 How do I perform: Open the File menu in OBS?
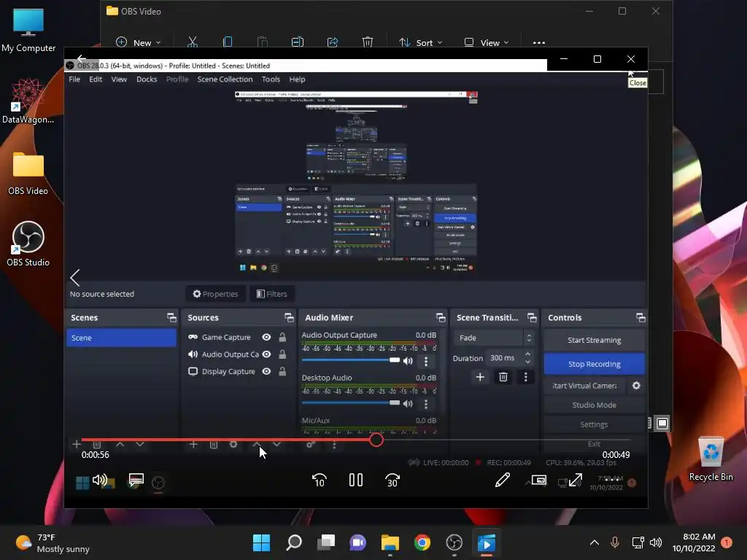[74, 79]
